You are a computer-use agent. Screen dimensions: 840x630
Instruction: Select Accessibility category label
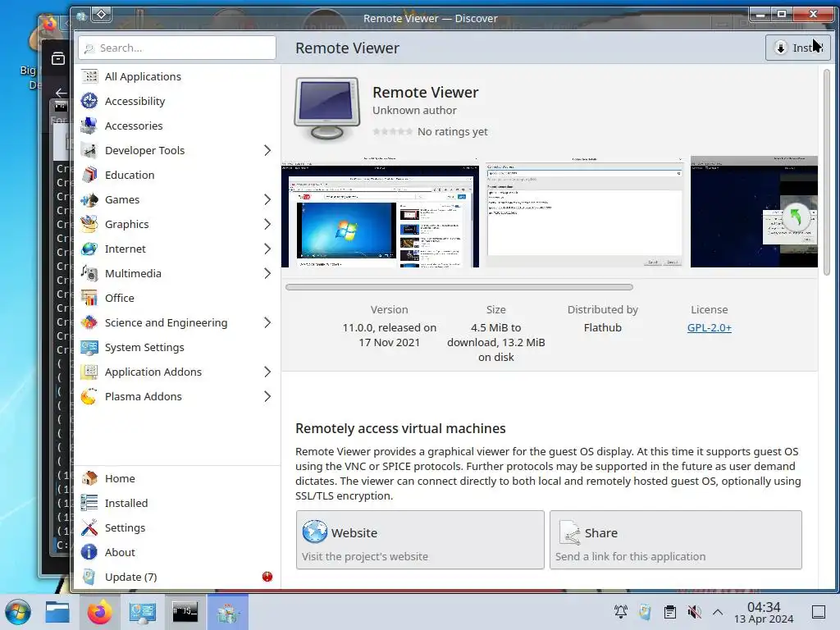pos(135,101)
